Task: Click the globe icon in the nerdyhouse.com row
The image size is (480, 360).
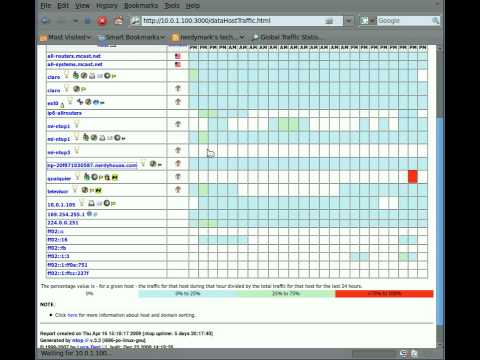Action: coord(153,164)
